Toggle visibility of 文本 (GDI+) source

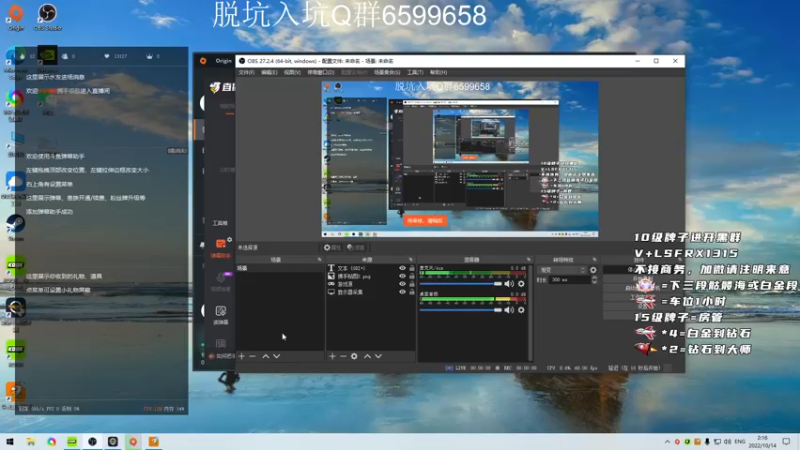coord(402,268)
